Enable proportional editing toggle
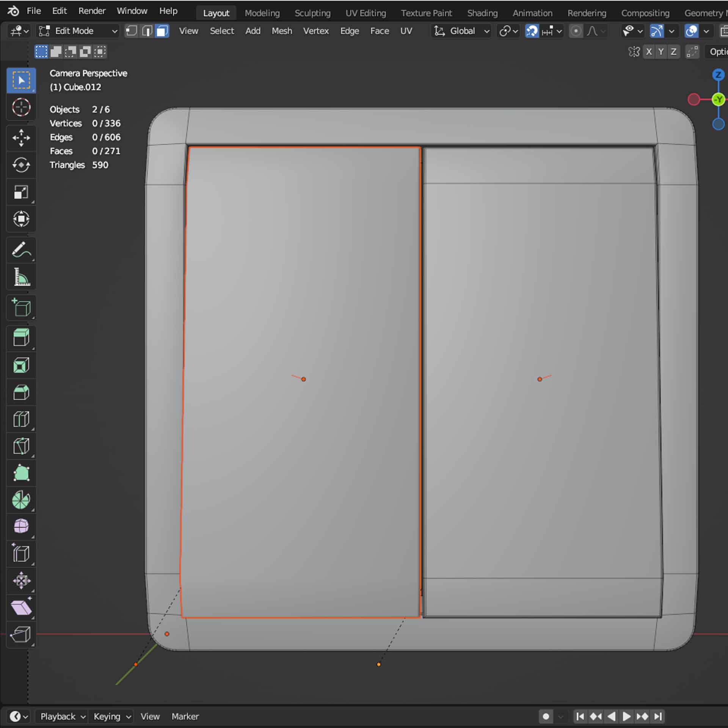Screen dimensions: 728x728 576,31
